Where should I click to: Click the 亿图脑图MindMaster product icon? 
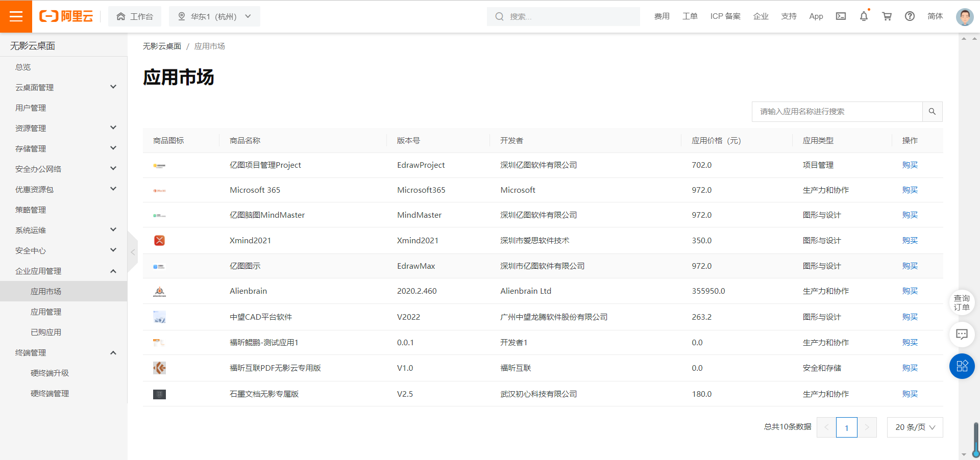[x=159, y=215]
